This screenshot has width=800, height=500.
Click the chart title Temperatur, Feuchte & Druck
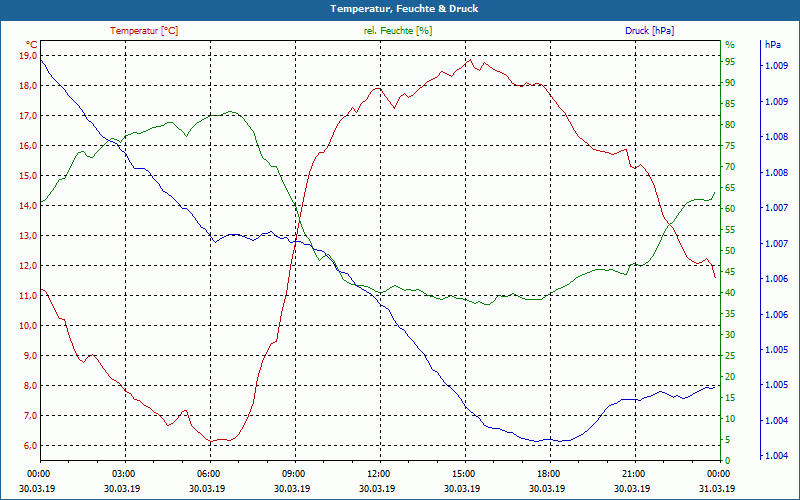click(x=404, y=9)
